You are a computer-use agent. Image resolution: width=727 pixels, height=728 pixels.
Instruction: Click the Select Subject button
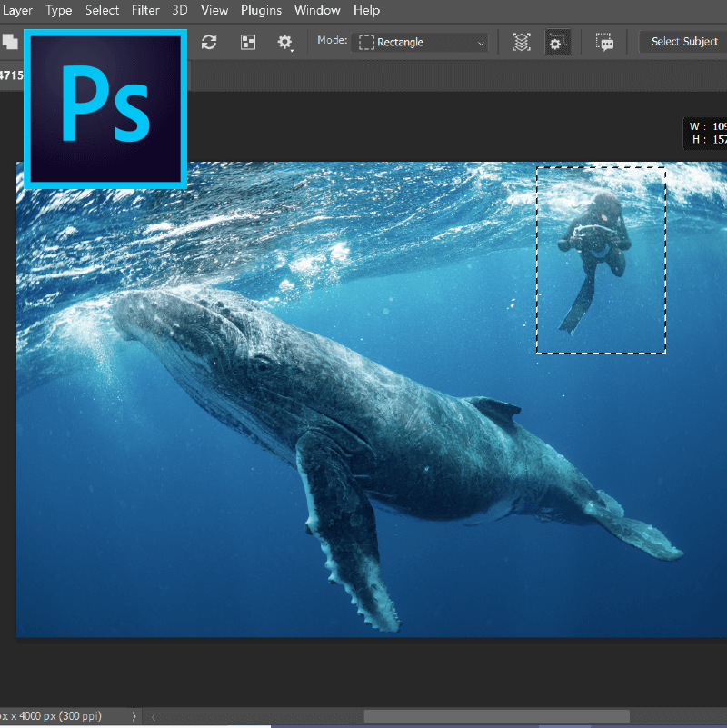coord(683,42)
